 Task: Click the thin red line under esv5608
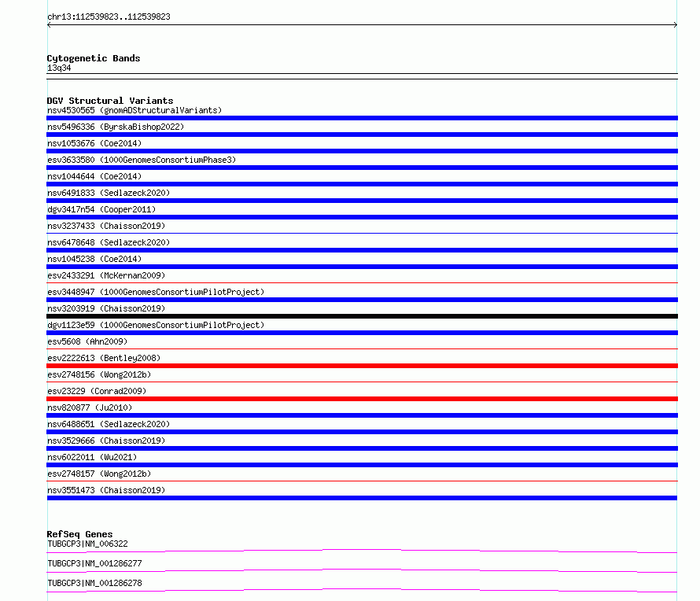click(x=362, y=348)
